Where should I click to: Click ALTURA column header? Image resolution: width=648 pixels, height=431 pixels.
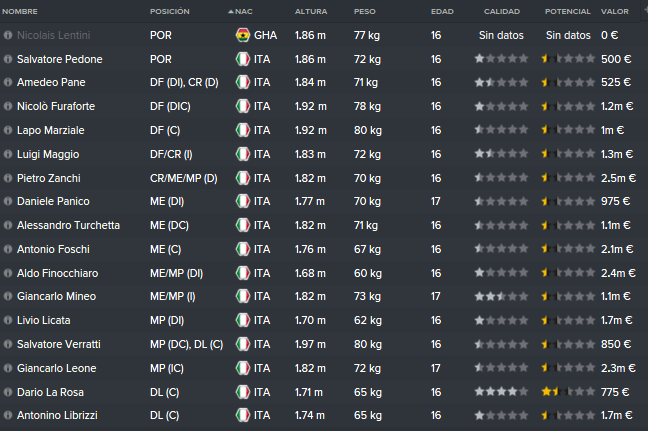point(311,12)
